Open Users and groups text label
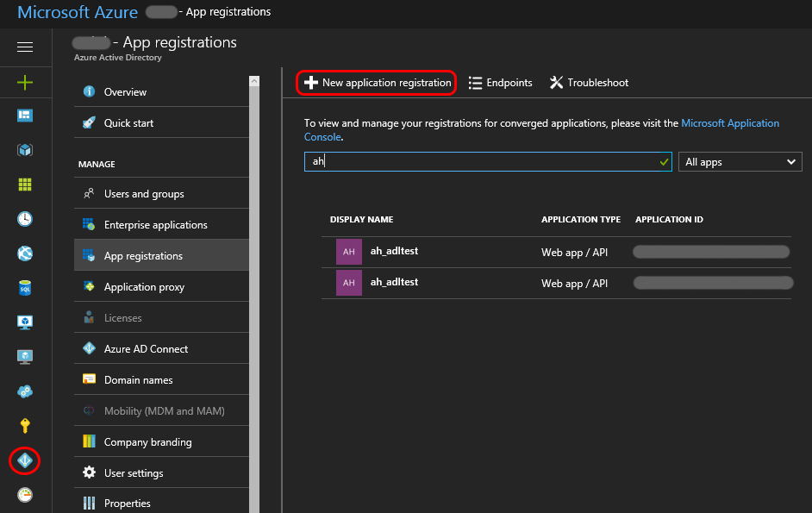812x513 pixels. pos(144,194)
